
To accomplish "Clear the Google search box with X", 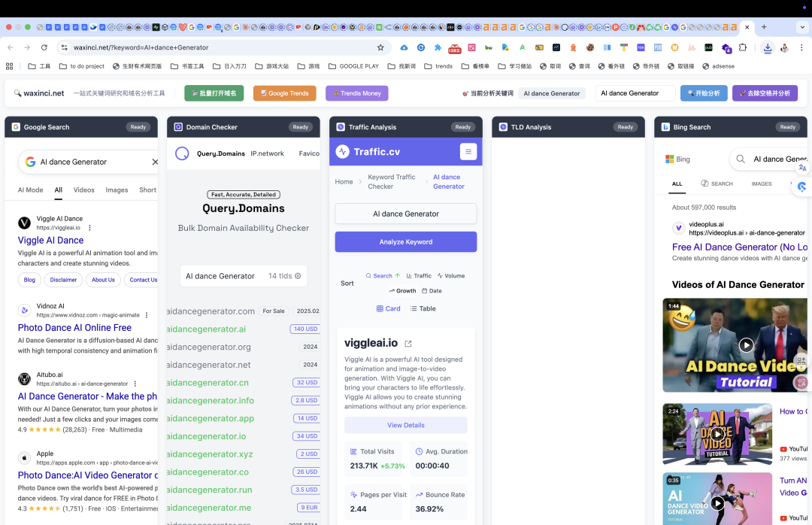I will (155, 162).
